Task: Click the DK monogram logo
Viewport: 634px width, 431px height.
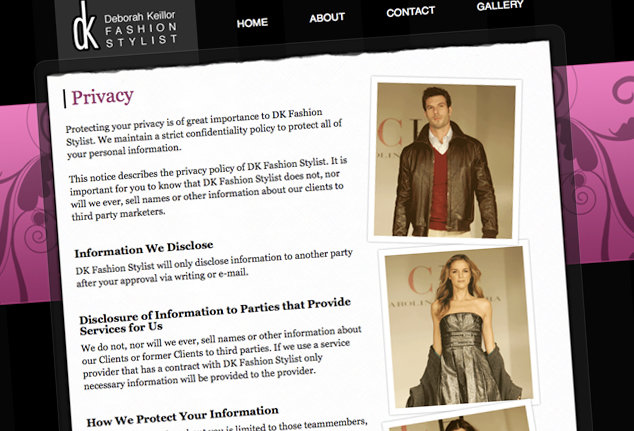Action: 85,26
